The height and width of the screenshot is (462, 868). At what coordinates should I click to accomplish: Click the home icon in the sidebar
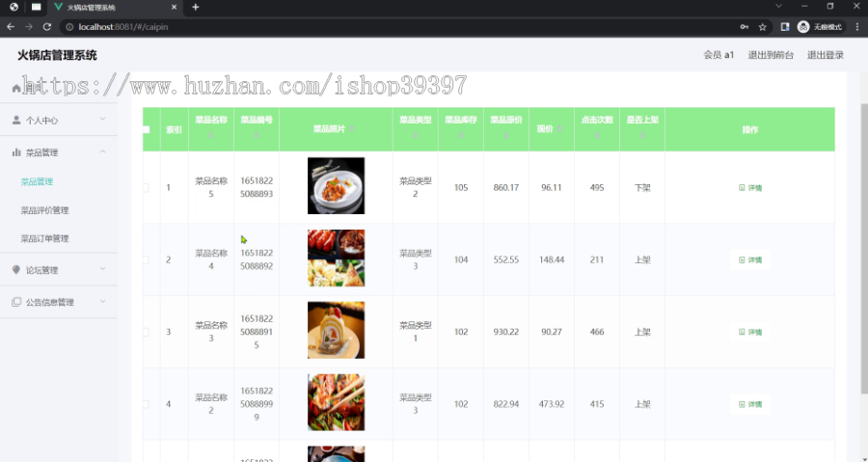click(16, 88)
